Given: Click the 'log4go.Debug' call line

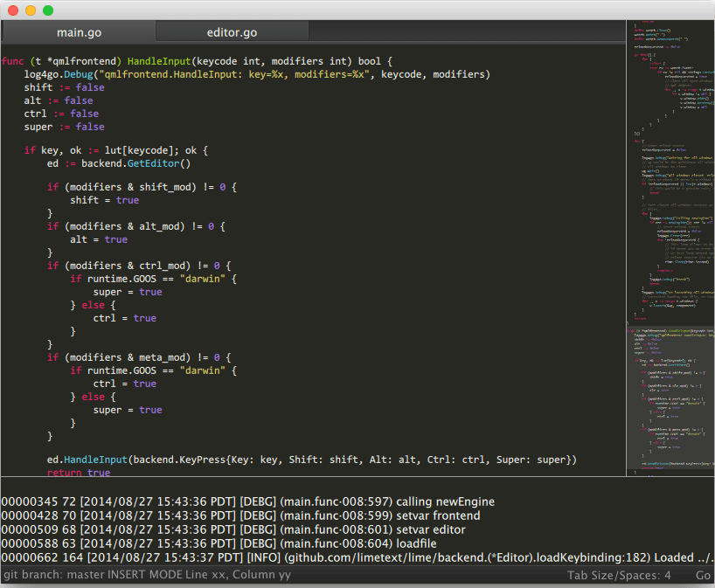Looking at the screenshot, I should click(257, 74).
